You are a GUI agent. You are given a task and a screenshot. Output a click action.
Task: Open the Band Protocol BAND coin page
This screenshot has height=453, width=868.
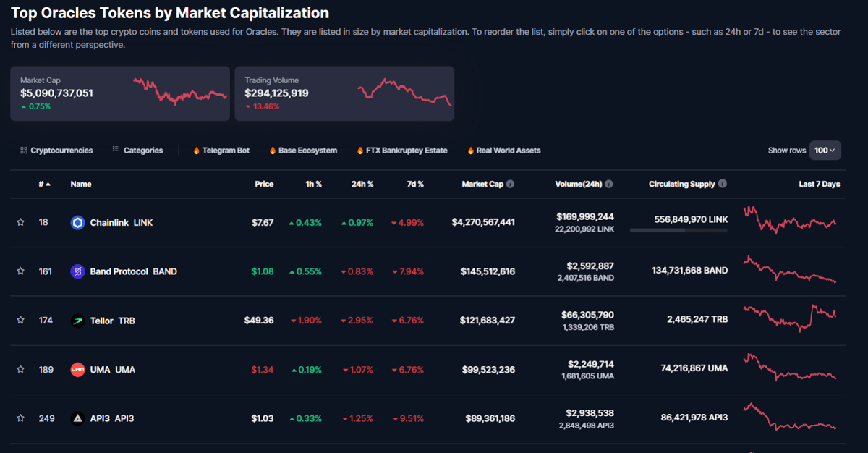(x=134, y=271)
